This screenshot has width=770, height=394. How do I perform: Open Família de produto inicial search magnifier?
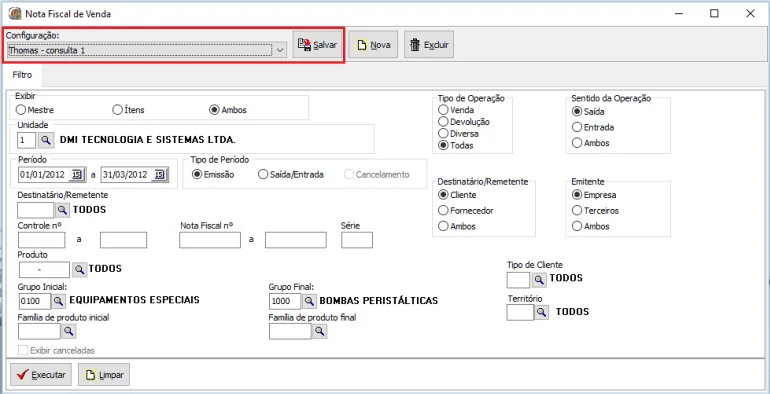click(68, 332)
